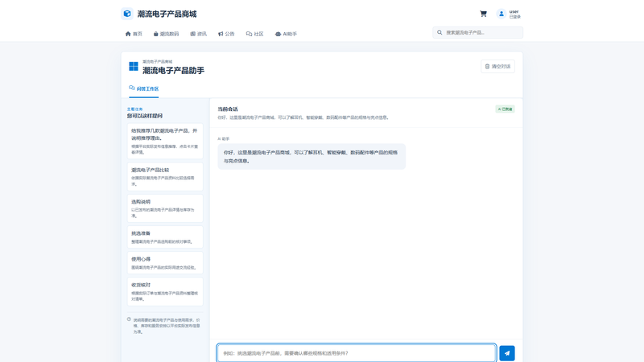Click the paper plane send button

tap(507, 353)
